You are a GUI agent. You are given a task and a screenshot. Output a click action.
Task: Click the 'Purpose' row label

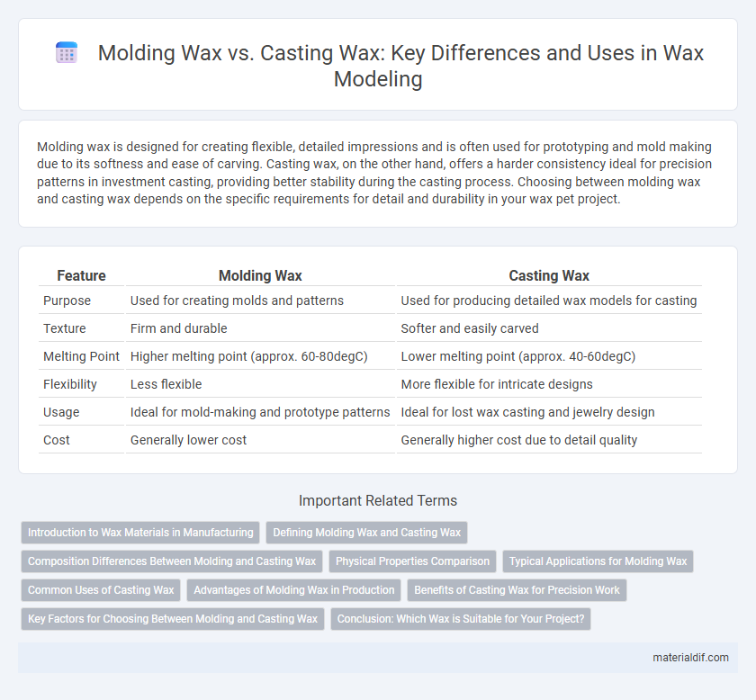(67, 301)
